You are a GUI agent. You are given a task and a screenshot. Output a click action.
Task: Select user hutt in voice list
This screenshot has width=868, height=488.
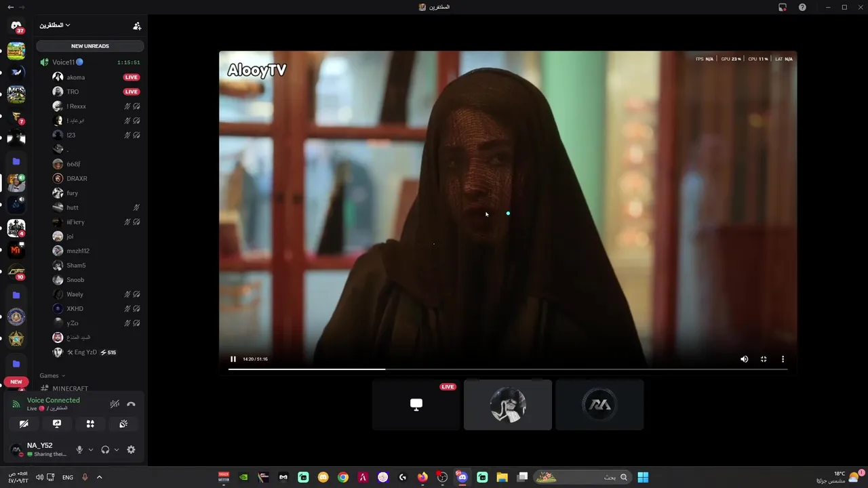coord(96,207)
